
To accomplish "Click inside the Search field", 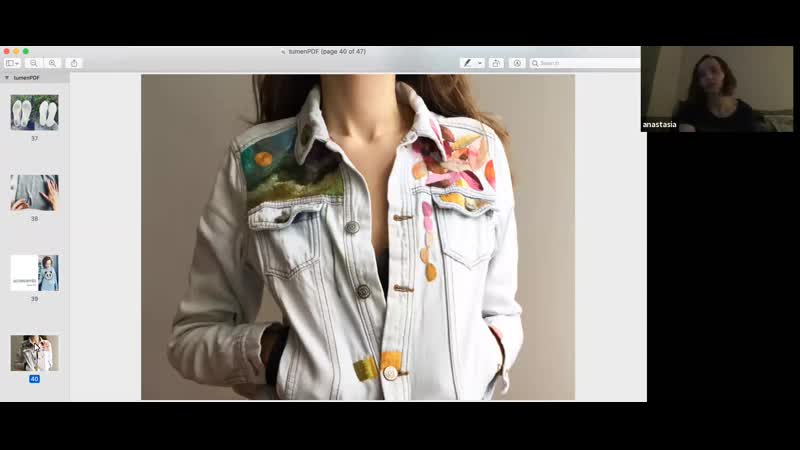I will [587, 63].
